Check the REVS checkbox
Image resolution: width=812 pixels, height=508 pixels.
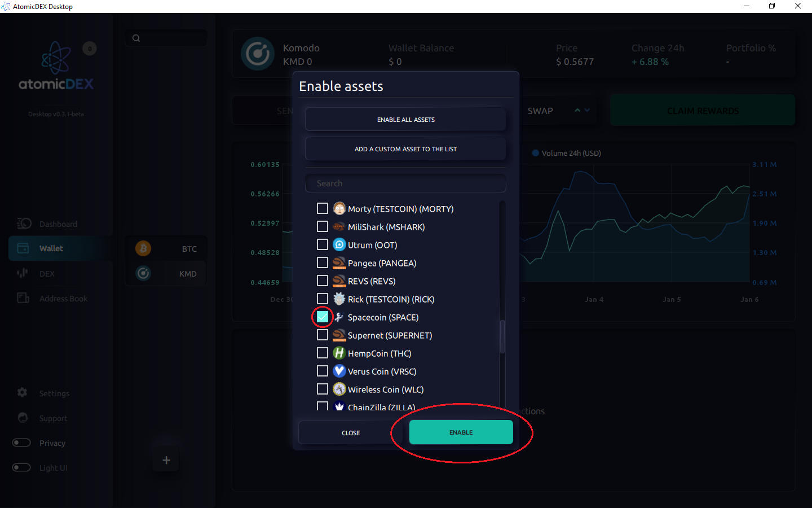coord(323,281)
